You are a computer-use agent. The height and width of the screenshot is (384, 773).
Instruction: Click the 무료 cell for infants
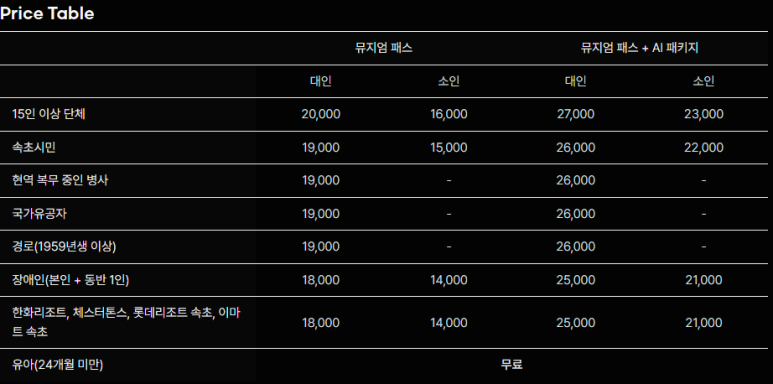512,365
